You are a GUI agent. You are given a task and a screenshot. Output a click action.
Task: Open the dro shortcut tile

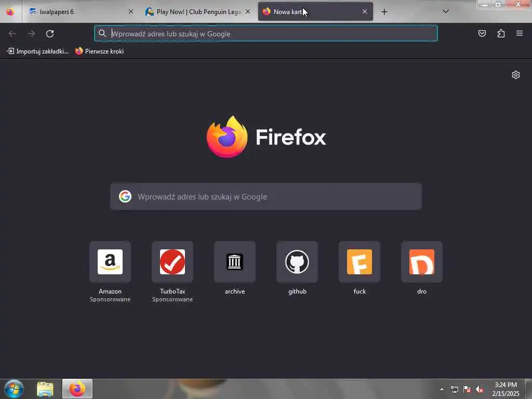[422, 262]
